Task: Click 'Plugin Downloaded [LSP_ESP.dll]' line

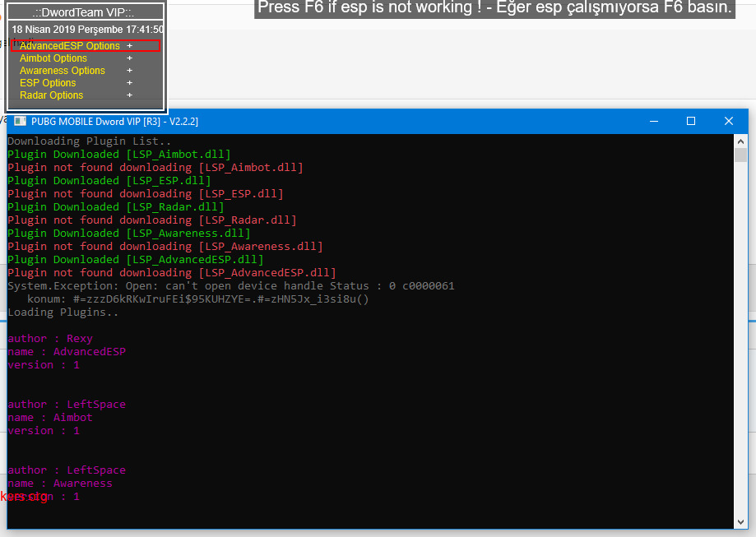Action: (x=109, y=181)
